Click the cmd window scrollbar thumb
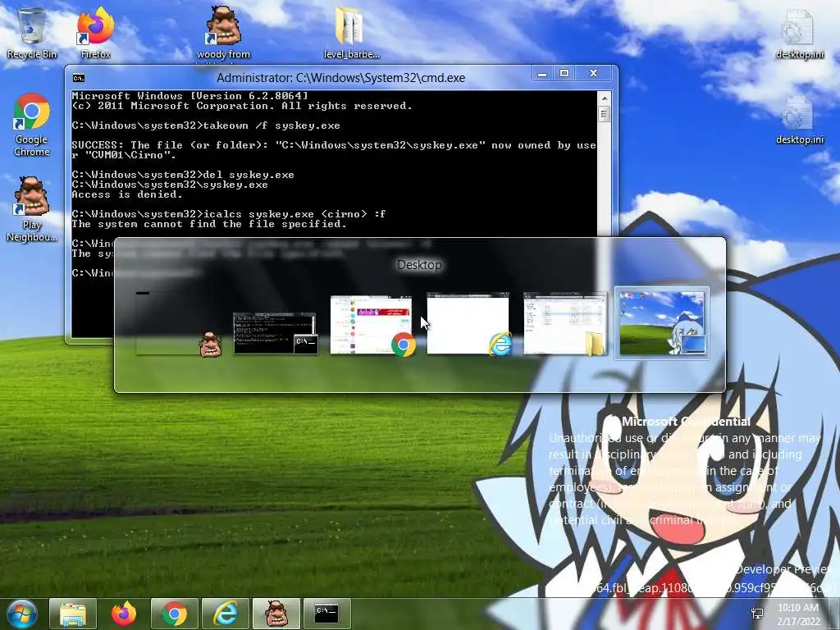The image size is (840, 630). point(605,115)
